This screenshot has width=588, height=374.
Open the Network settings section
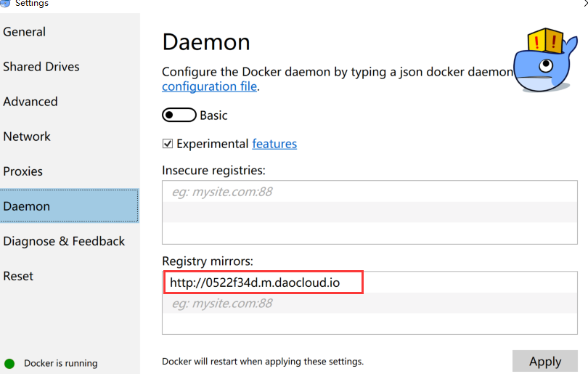tap(27, 137)
